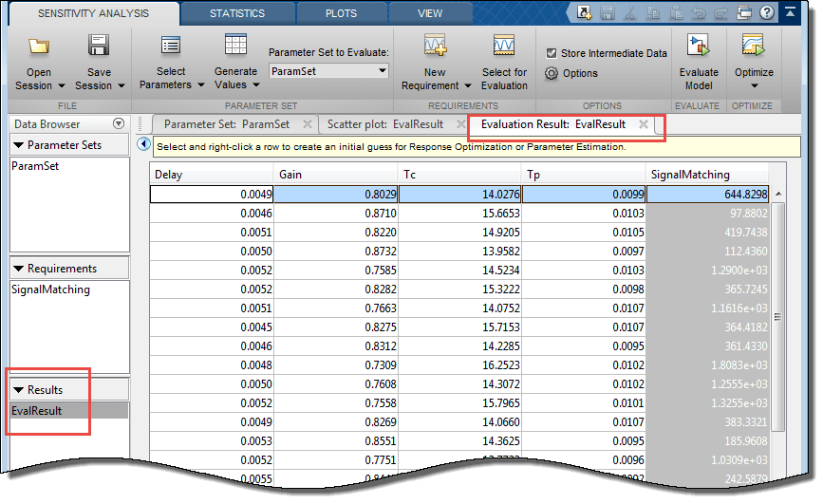
Task: Switch to the PLOTS ribbon tab
Action: pos(341,13)
